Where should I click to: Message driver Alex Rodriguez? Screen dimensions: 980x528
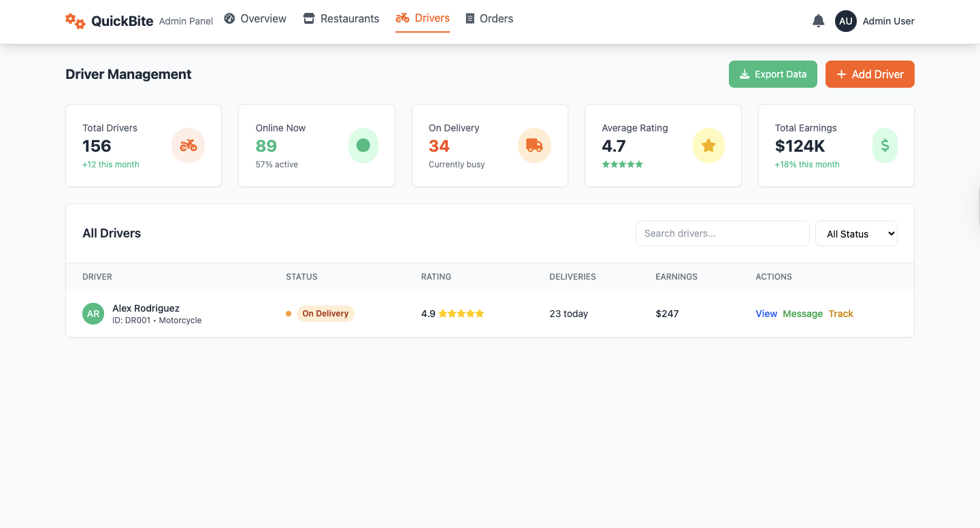pos(802,314)
